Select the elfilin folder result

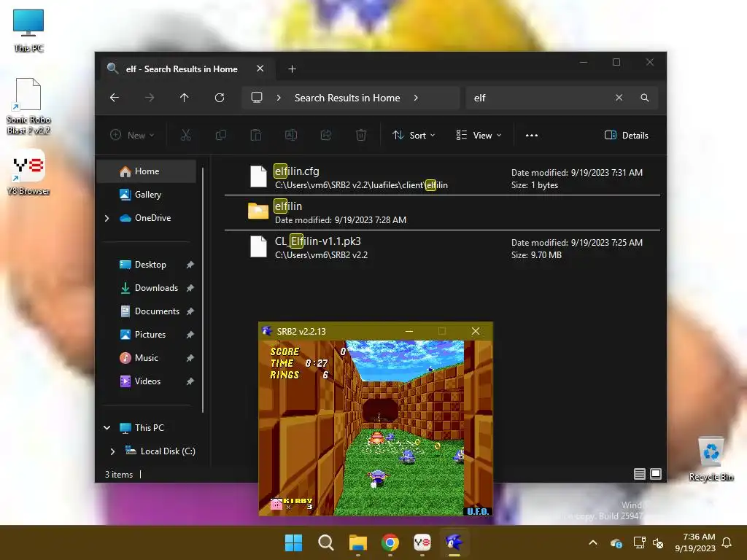(442, 212)
